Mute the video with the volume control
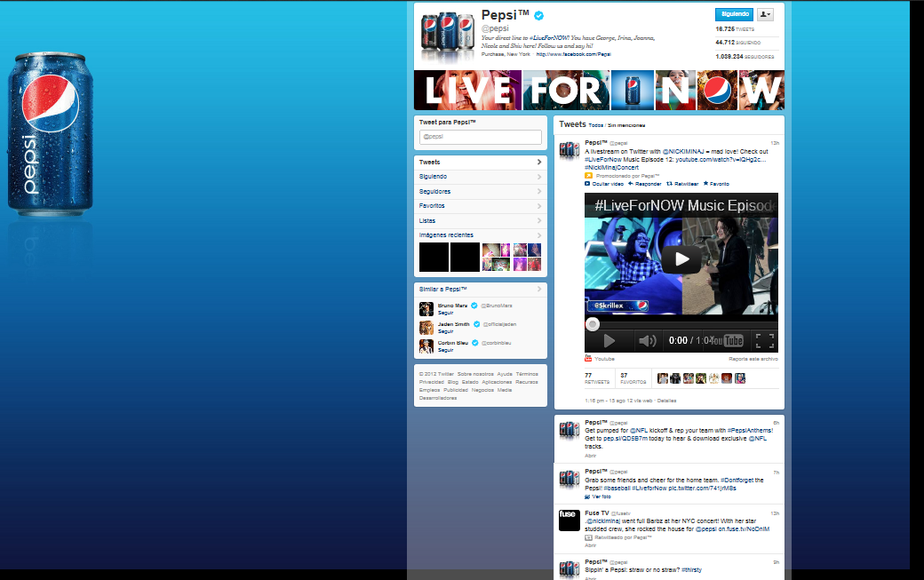 [648, 340]
